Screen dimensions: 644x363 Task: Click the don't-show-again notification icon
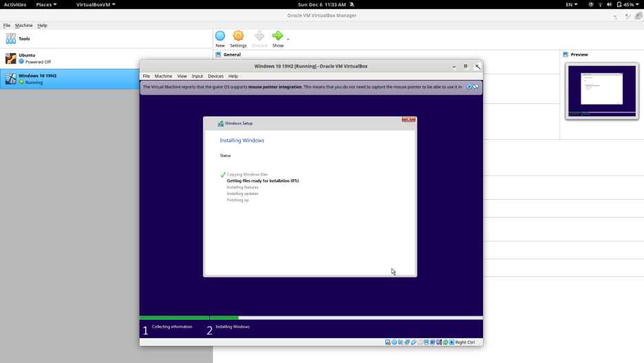(x=476, y=87)
